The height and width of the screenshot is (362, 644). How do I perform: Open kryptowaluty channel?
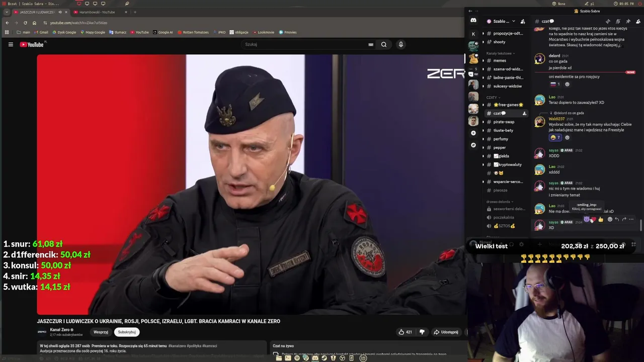point(507,164)
